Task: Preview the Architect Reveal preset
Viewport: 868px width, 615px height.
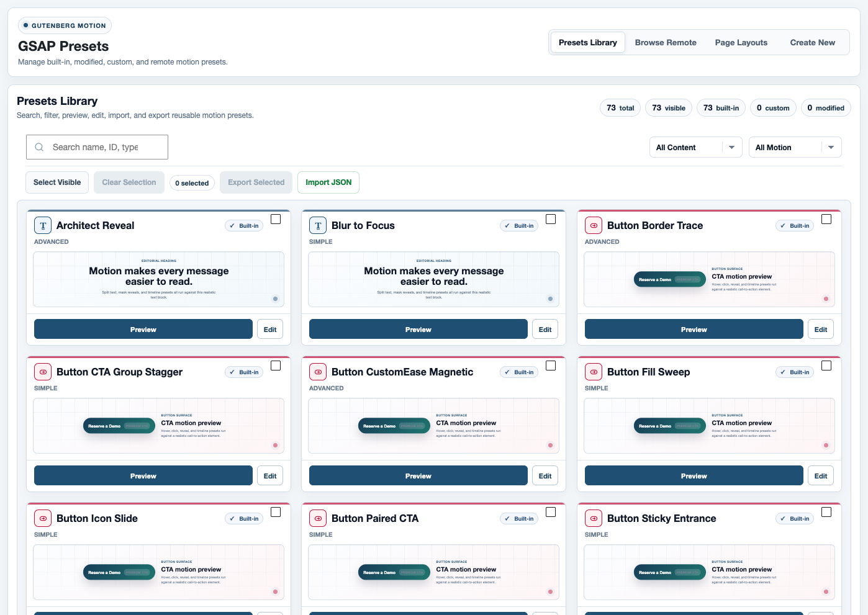Action: pyautogui.click(x=143, y=330)
